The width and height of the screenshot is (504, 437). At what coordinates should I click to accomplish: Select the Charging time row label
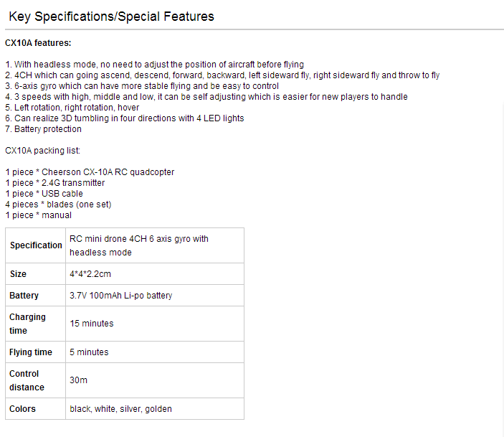(36, 324)
